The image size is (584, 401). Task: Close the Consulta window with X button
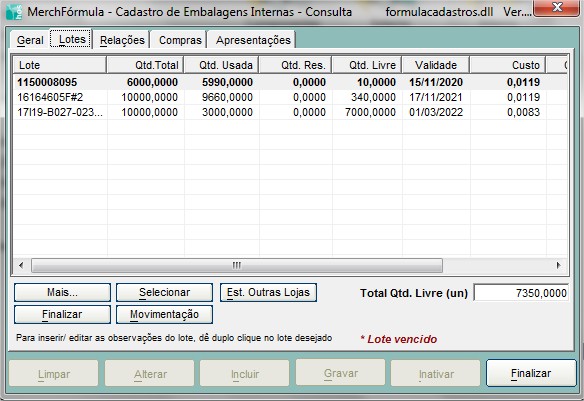click(557, 7)
